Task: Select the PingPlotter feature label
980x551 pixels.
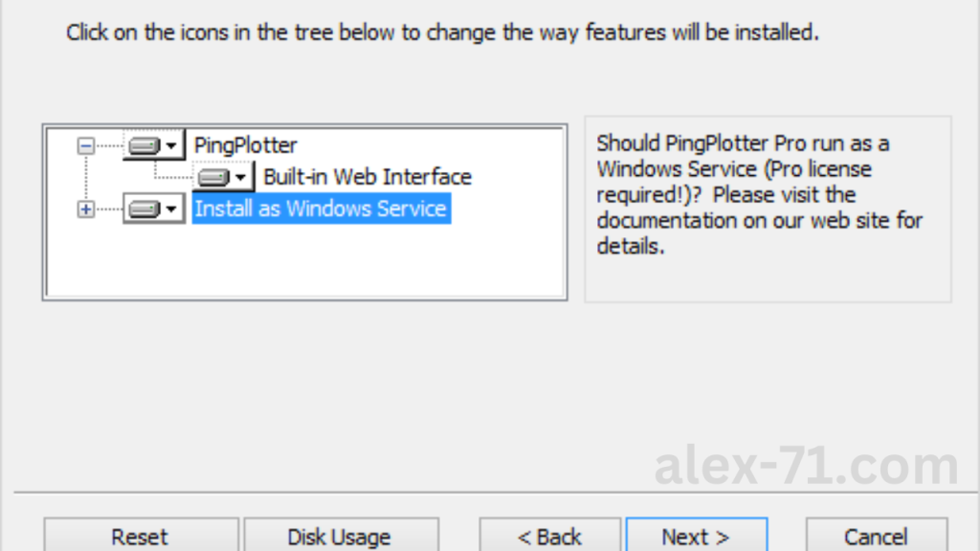Action: (x=245, y=145)
